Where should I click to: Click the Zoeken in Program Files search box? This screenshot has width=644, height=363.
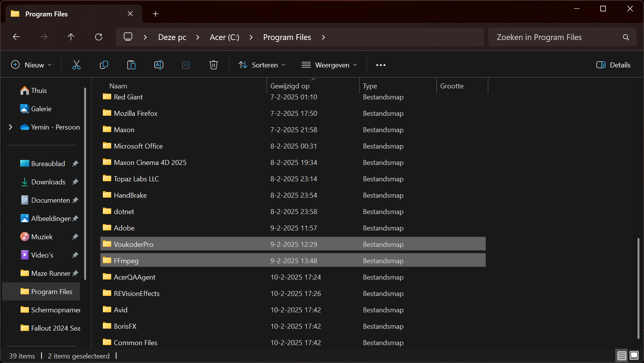[556, 37]
